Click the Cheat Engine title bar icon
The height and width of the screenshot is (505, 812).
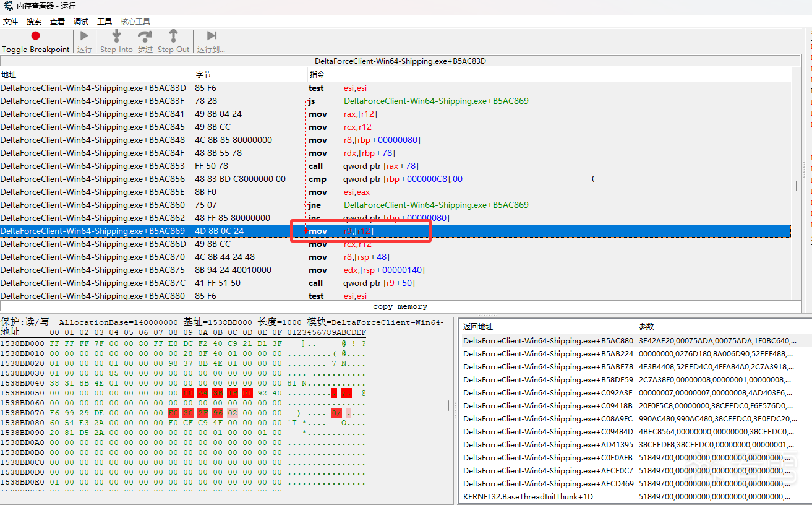(8, 6)
